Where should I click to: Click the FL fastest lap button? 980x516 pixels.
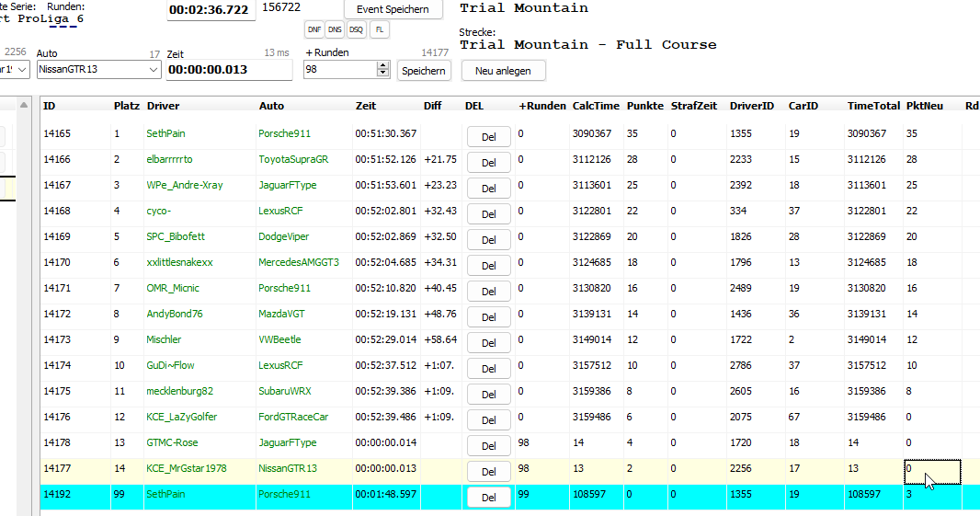[x=379, y=29]
